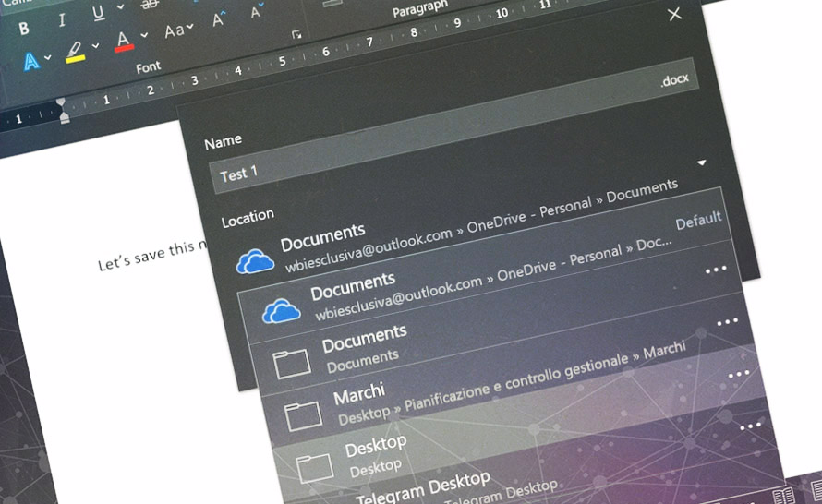Click the file name field 'Test 1'

(454, 126)
